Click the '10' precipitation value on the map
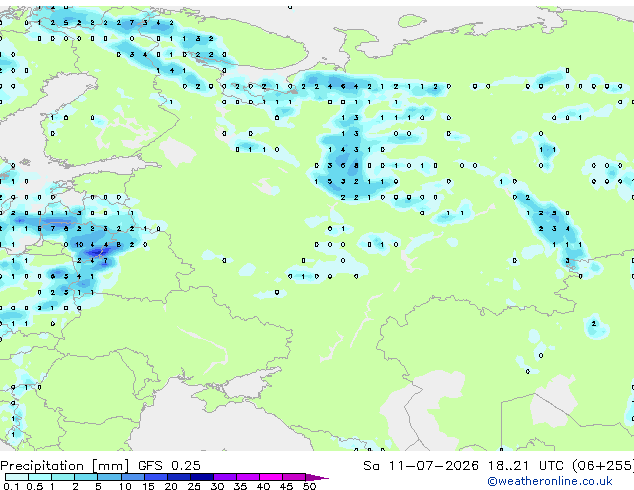 79,245
